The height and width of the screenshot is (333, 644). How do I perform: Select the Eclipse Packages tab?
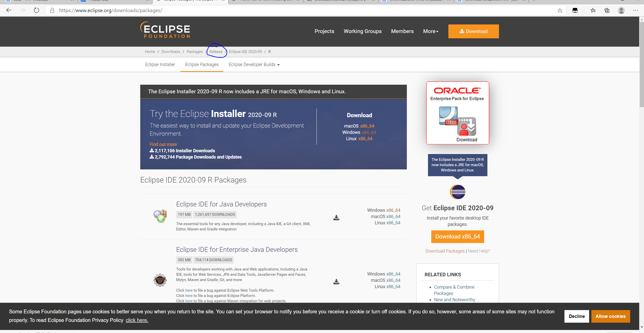tap(202, 65)
